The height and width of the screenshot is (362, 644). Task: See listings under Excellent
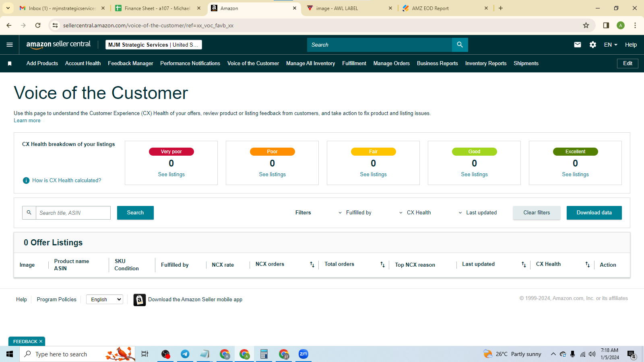575,175
